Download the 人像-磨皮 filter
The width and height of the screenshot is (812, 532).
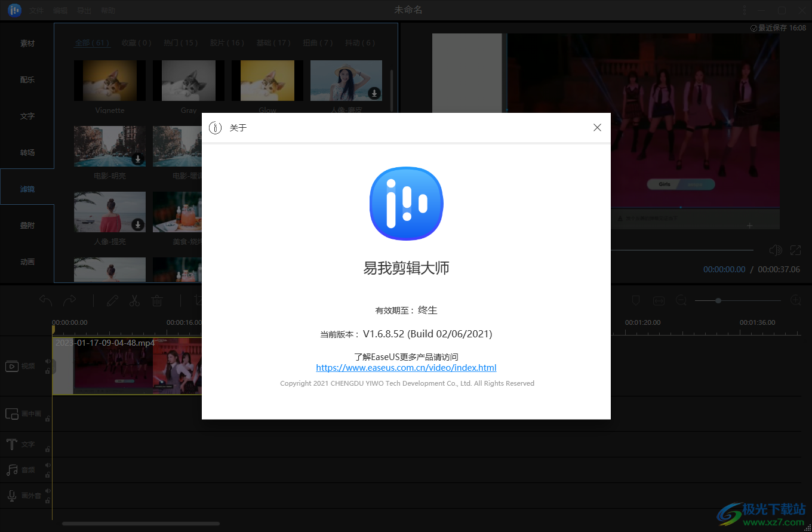(374, 93)
